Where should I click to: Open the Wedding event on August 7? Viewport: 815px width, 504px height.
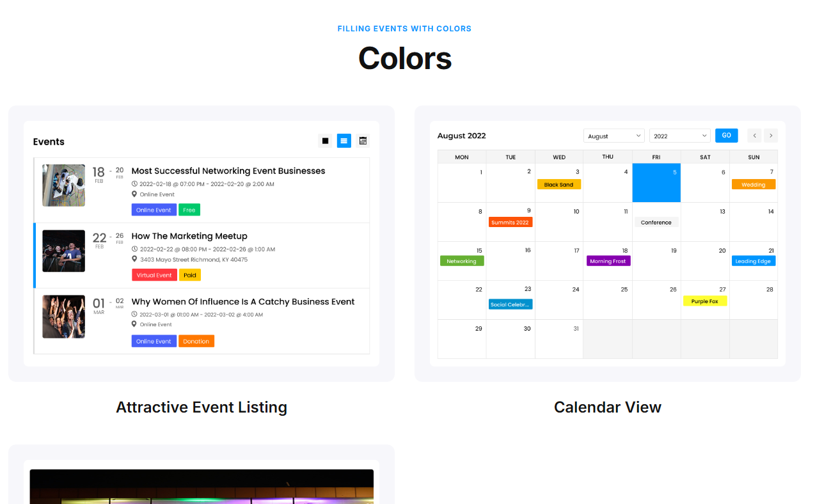click(754, 184)
